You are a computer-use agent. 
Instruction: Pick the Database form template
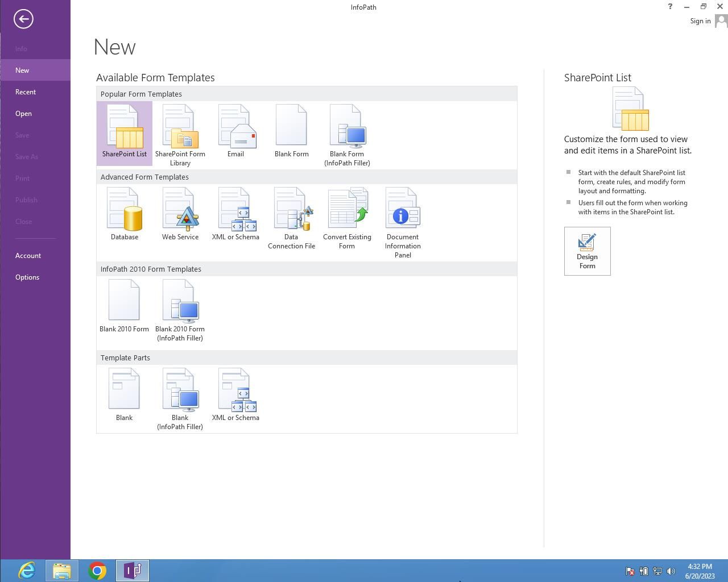pyautogui.click(x=125, y=215)
